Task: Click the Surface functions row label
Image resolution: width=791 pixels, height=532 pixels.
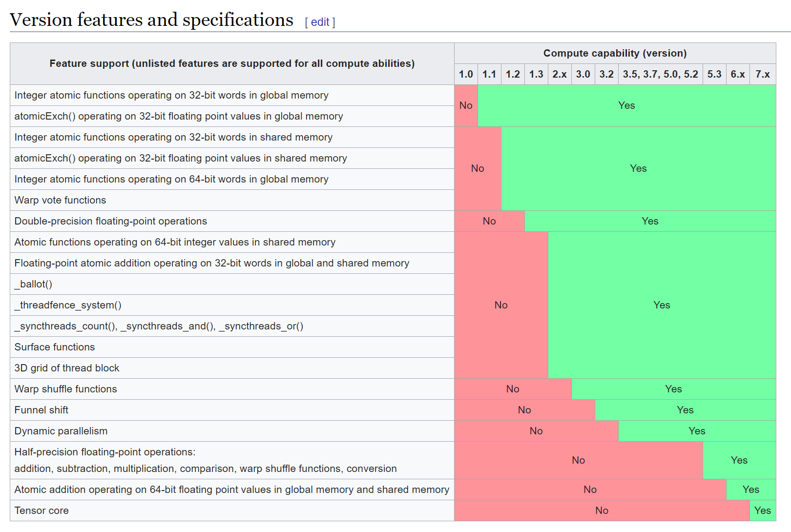Action: [54, 347]
